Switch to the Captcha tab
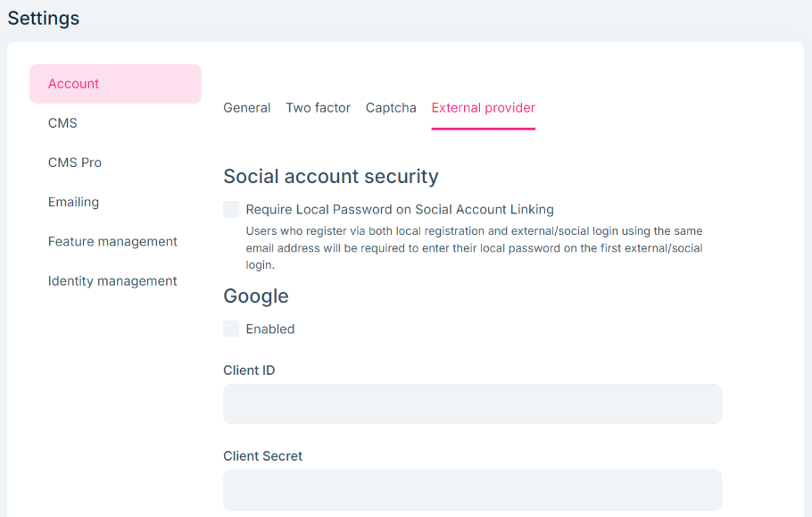Image resolution: width=812 pixels, height=517 pixels. click(391, 107)
